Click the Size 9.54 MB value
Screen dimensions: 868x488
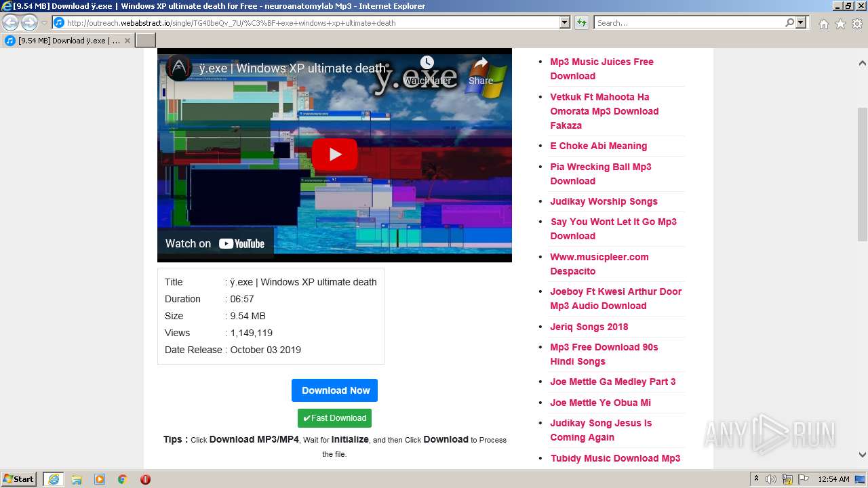click(x=248, y=316)
